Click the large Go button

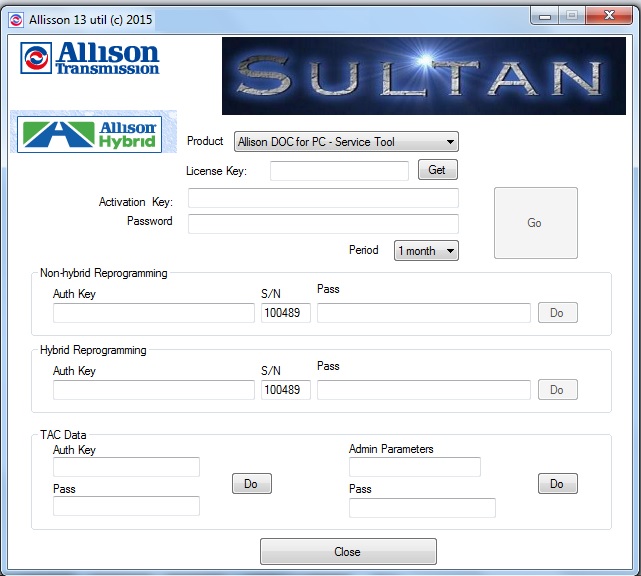pyautogui.click(x=536, y=223)
